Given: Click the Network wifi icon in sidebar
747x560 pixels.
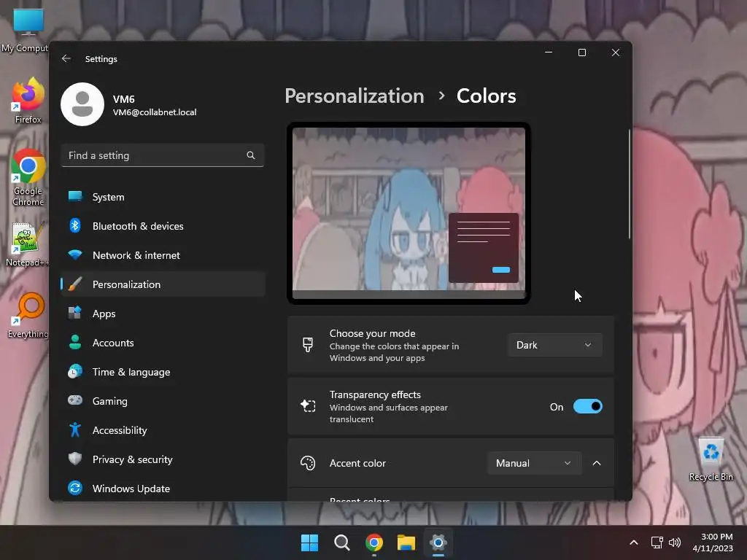Looking at the screenshot, I should click(x=75, y=254).
